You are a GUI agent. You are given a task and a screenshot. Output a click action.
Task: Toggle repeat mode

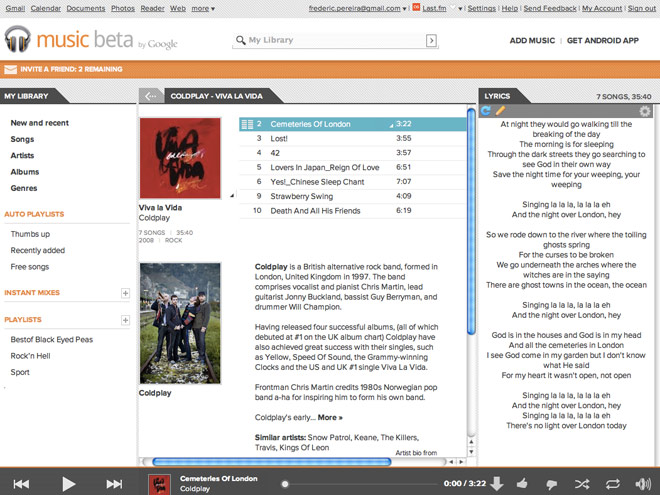click(613, 484)
